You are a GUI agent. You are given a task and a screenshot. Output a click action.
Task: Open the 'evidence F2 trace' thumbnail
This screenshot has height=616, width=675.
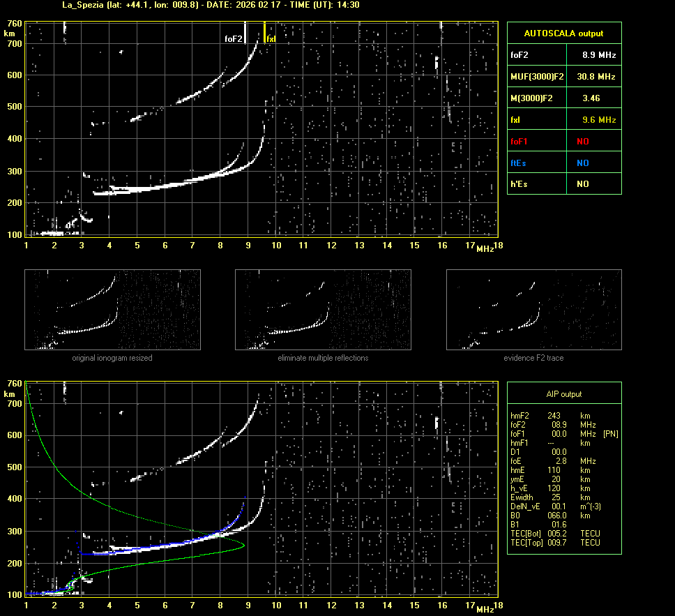pos(533,310)
